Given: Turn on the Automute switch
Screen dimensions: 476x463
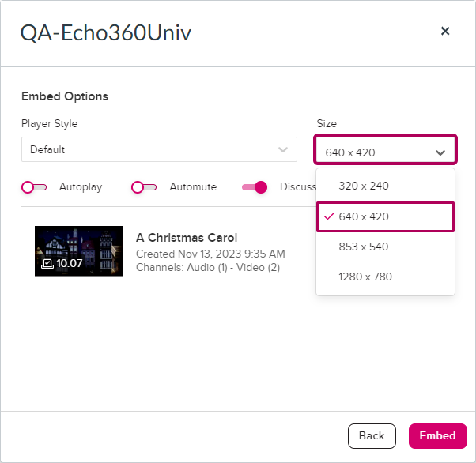Looking at the screenshot, I should 144,187.
